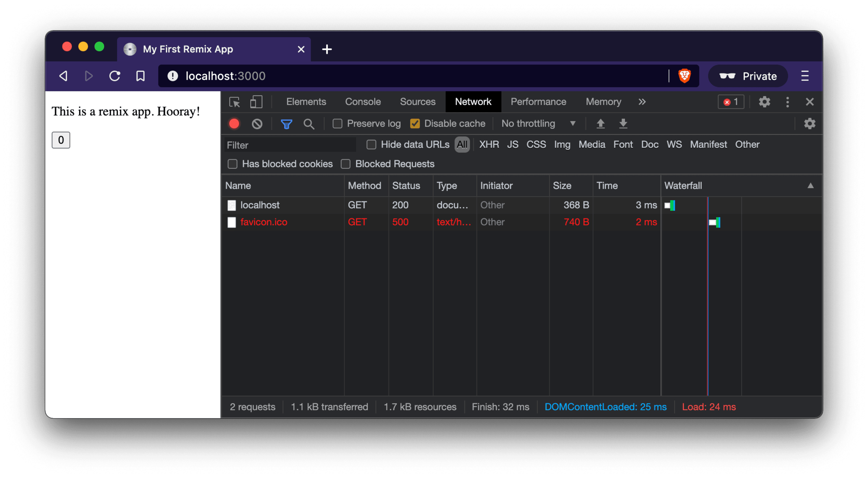Click the import HAR upload icon
The width and height of the screenshot is (868, 478).
tap(601, 123)
